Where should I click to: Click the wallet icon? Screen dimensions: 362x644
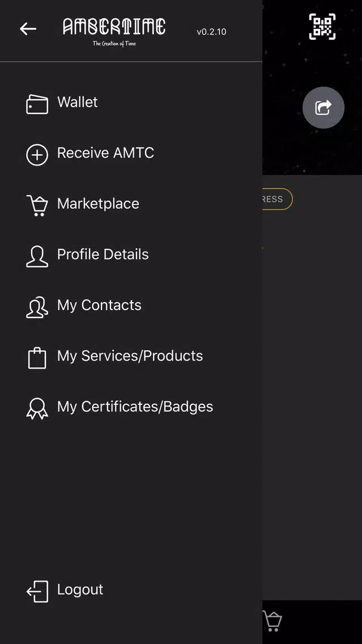coord(37,104)
